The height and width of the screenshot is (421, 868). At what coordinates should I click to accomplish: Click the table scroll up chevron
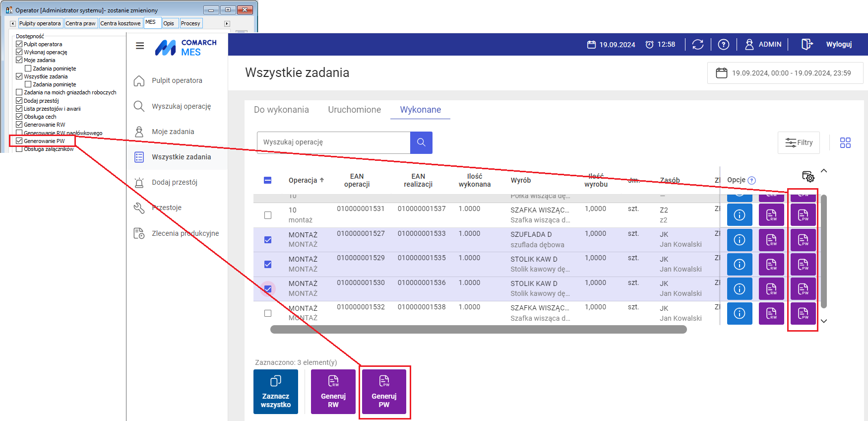click(824, 171)
